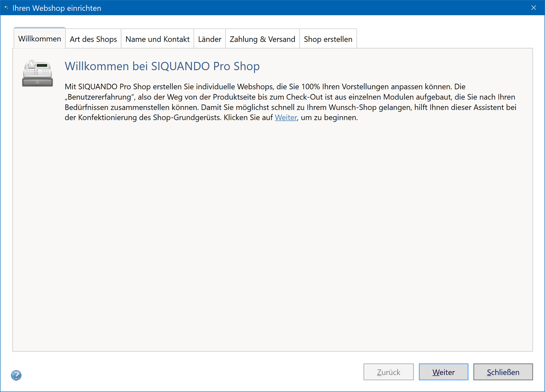Viewport: 545px width, 392px height.
Task: Switch to the Art des Shops tab
Action: pos(93,39)
